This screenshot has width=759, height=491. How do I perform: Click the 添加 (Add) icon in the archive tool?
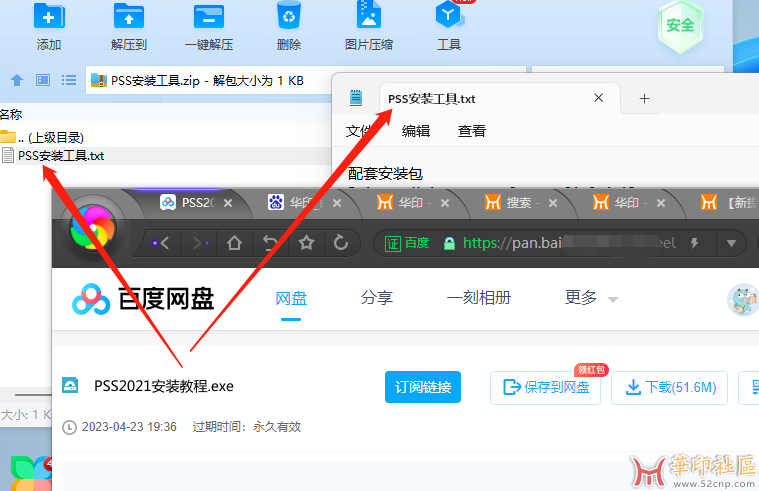click(49, 17)
